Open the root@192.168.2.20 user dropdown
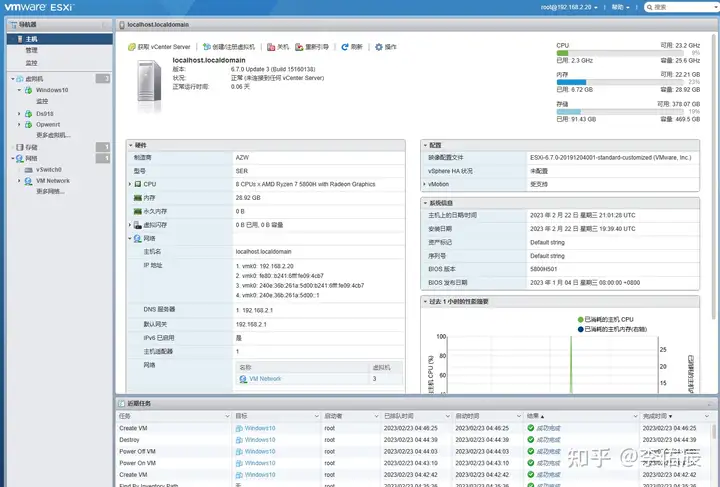The width and height of the screenshot is (720, 487). (x=569, y=7)
